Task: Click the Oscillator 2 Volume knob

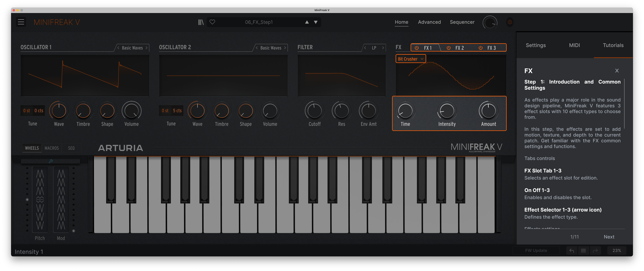Action: tap(270, 111)
